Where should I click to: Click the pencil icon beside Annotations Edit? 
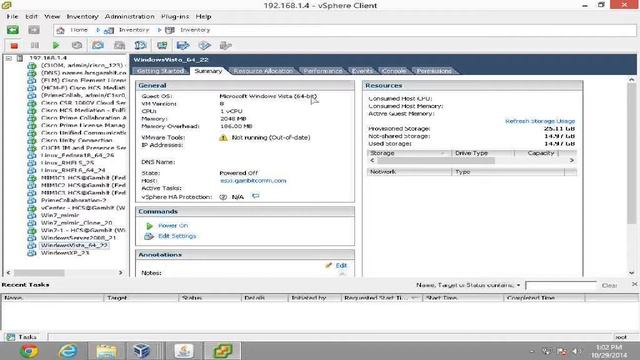click(328, 265)
